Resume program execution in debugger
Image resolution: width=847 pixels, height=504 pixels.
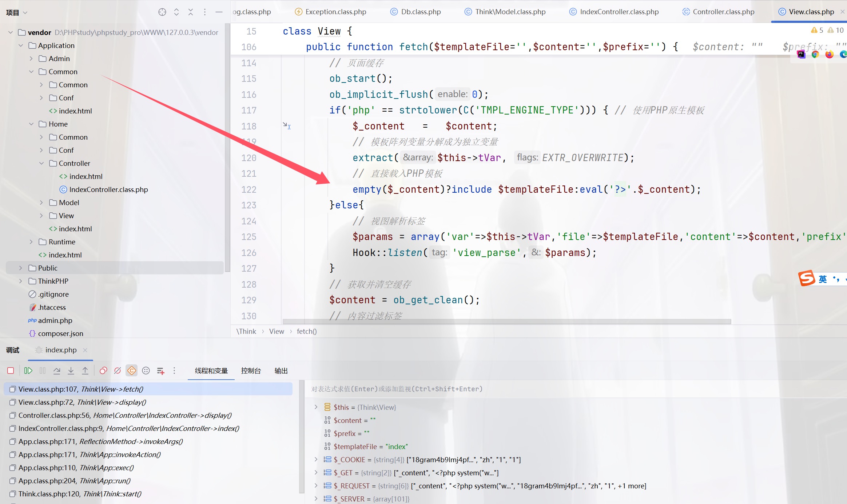(x=28, y=371)
